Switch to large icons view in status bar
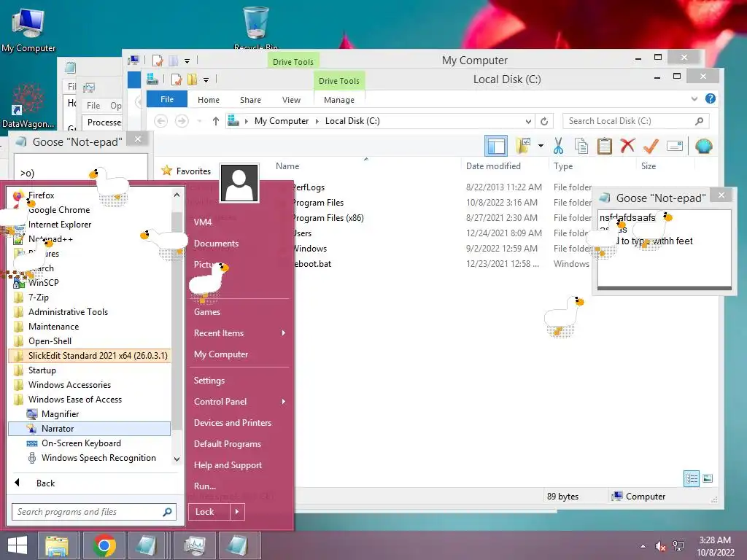Image resolution: width=747 pixels, height=560 pixels. (x=708, y=478)
